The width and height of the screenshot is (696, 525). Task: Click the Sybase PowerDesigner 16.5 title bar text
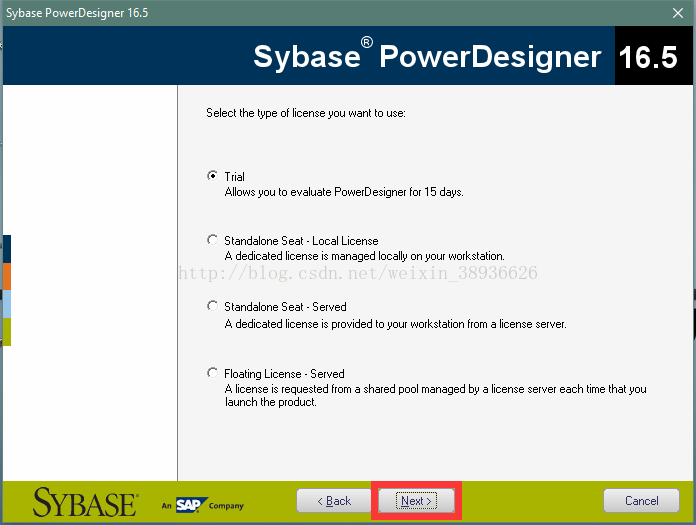point(77,13)
